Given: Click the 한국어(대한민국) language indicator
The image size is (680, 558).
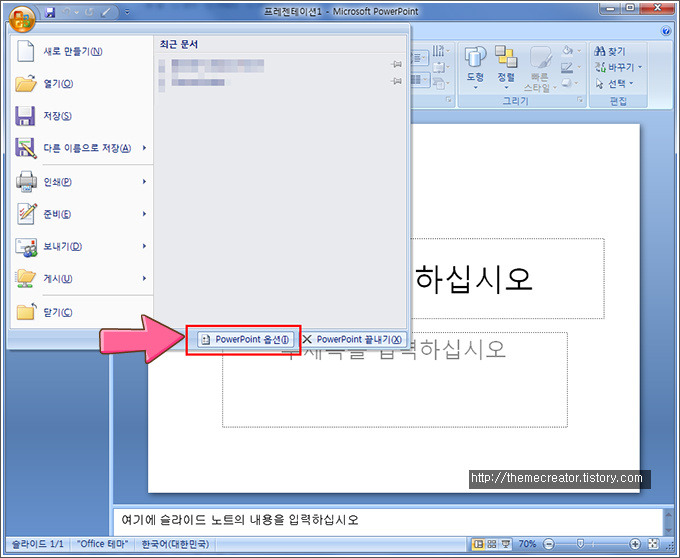Looking at the screenshot, I should pyautogui.click(x=176, y=544).
